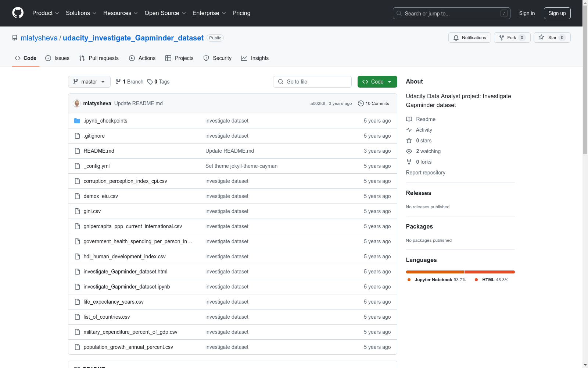Open the a002fdf commit hash link

(318, 103)
